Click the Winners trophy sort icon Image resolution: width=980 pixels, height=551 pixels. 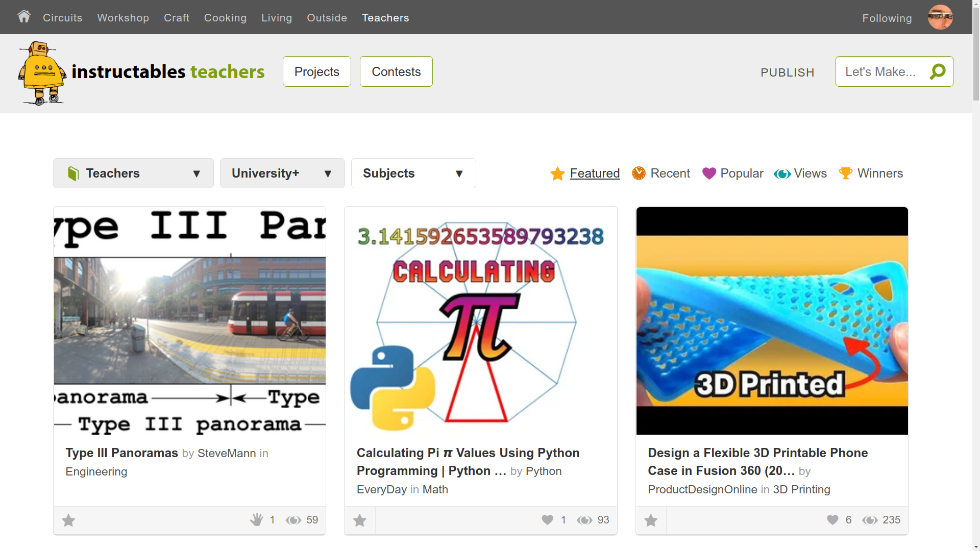point(845,173)
